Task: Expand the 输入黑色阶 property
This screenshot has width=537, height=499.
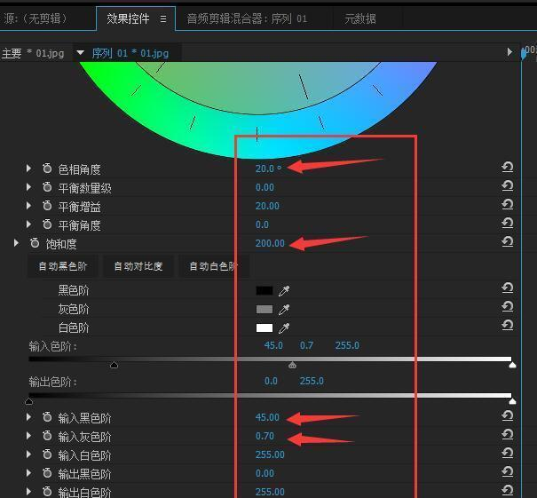Action: [x=29, y=417]
